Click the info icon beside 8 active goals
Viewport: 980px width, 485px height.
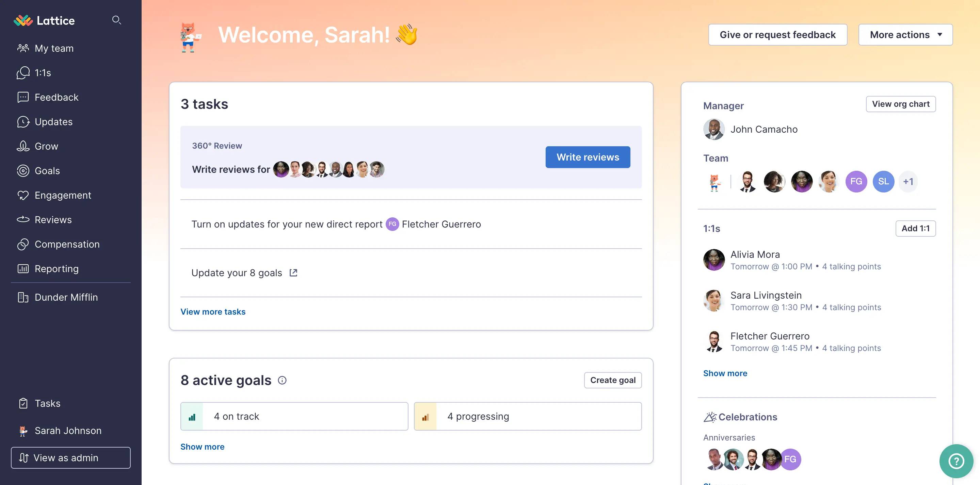(x=282, y=380)
